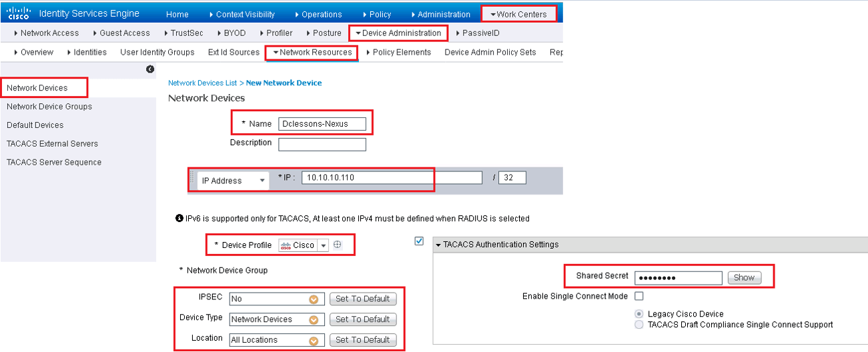
Task: Click the Cisco logo in the header
Action: [x=18, y=13]
